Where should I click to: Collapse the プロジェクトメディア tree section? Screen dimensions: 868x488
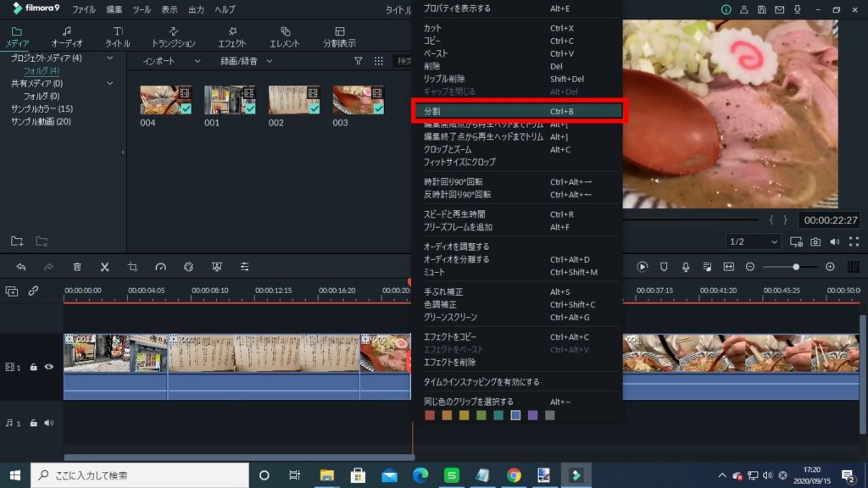pyautogui.click(x=110, y=58)
